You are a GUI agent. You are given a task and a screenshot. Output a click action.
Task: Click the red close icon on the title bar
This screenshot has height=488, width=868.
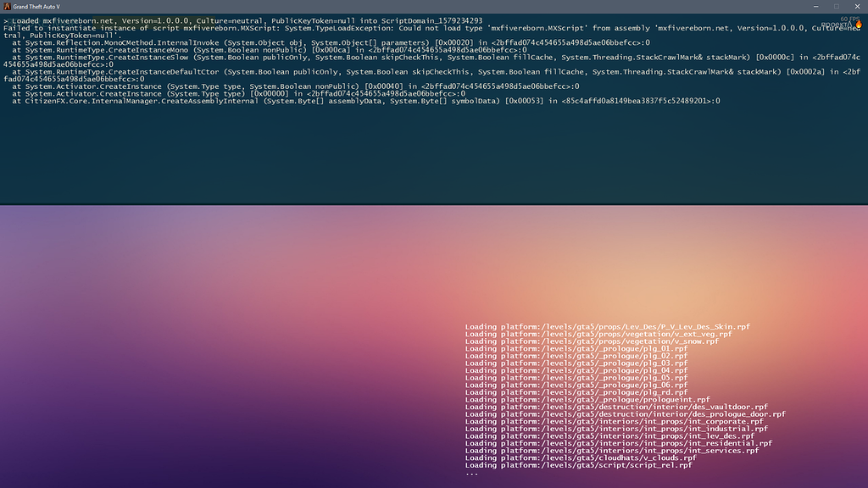(x=857, y=6)
